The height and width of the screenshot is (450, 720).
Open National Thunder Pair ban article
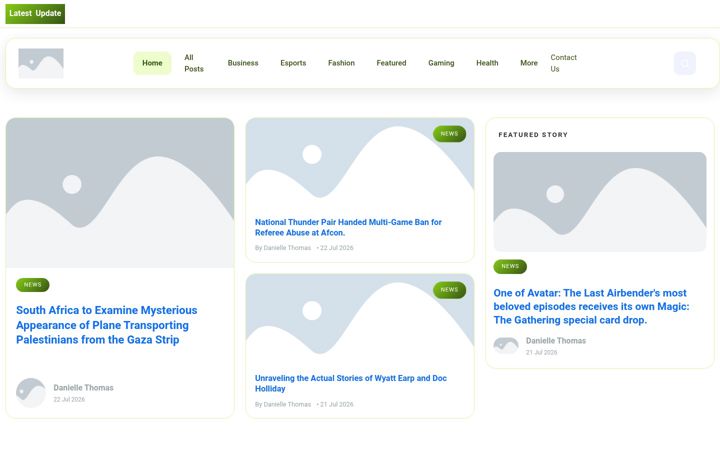pyautogui.click(x=348, y=227)
